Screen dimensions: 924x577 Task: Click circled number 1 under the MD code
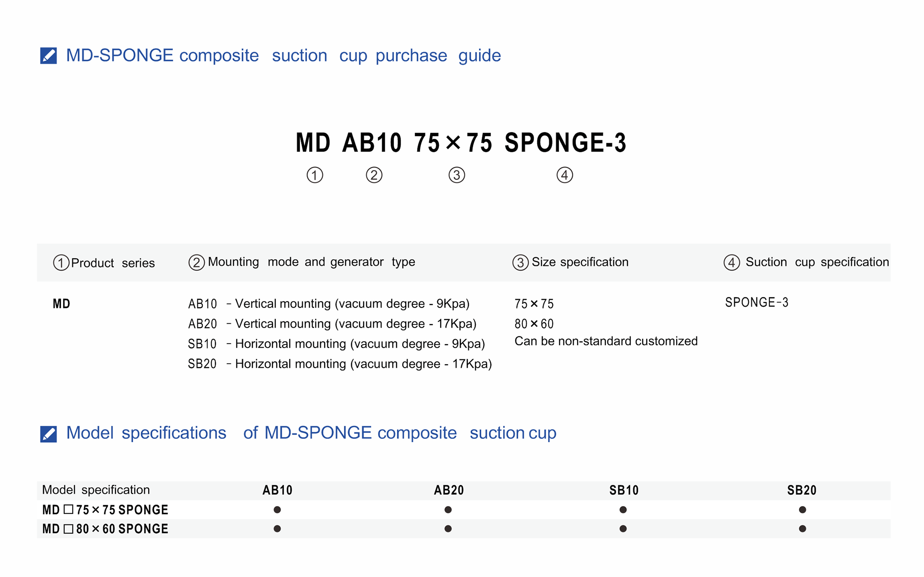tap(315, 175)
